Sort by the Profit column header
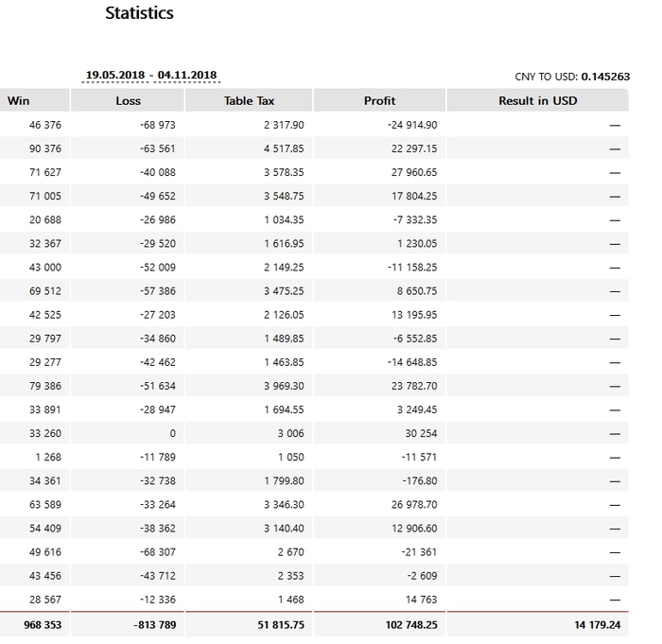 (x=379, y=100)
